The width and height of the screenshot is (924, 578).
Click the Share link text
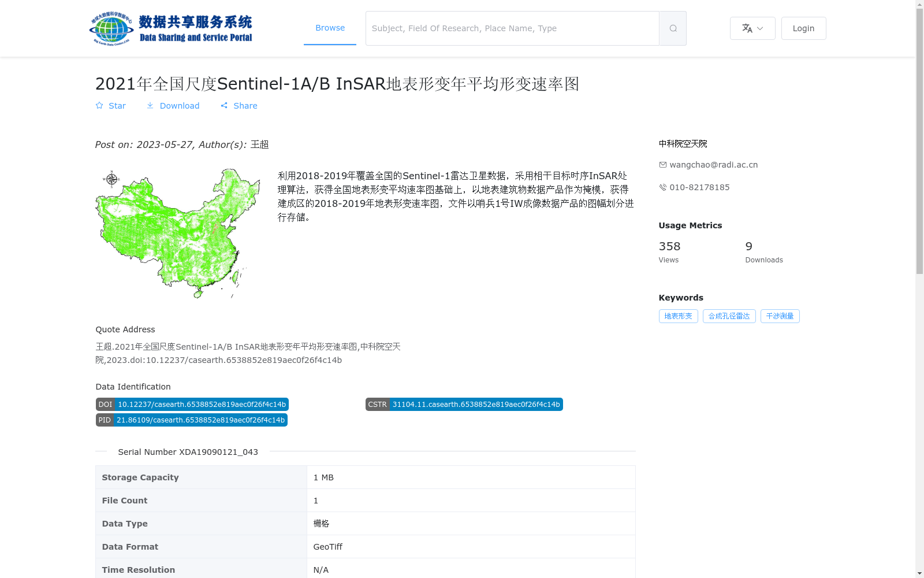click(245, 106)
